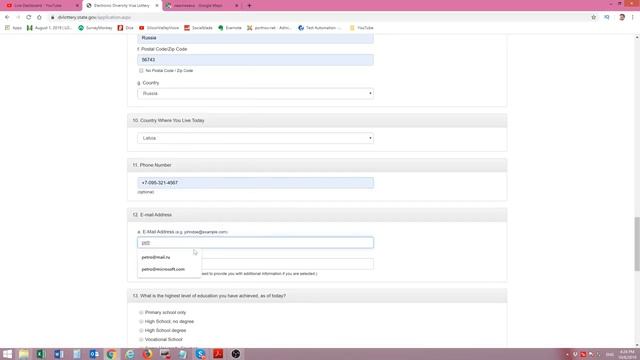640x360 pixels.
Task: Launch Excel from the taskbar
Action: point(41,354)
